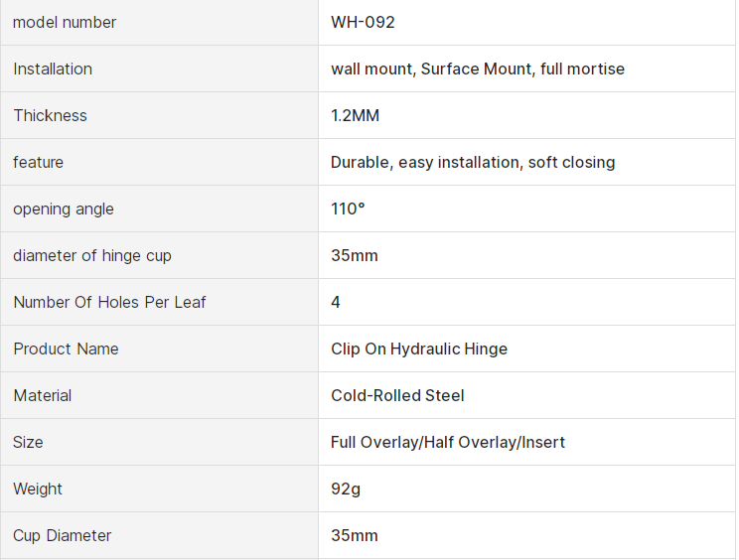Select "wall mount, Surface Mount, full mortise" text
Screen dimensions: 739x560
pyautogui.click(x=478, y=69)
